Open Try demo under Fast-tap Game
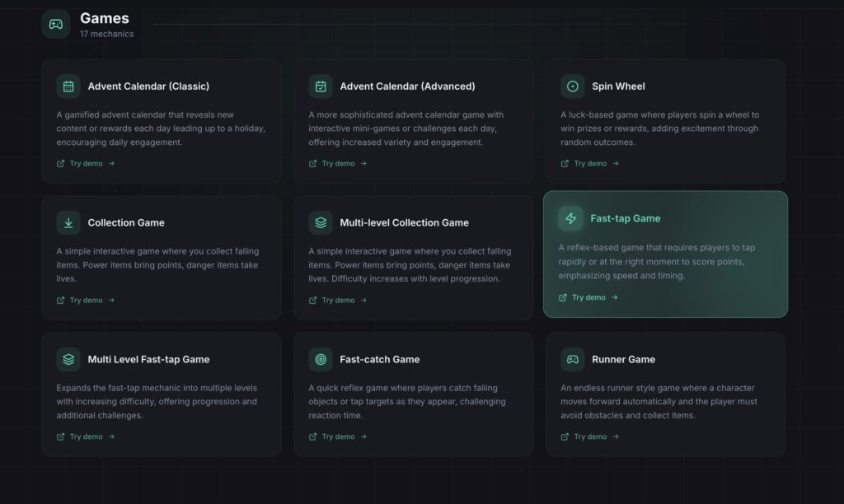 point(588,297)
